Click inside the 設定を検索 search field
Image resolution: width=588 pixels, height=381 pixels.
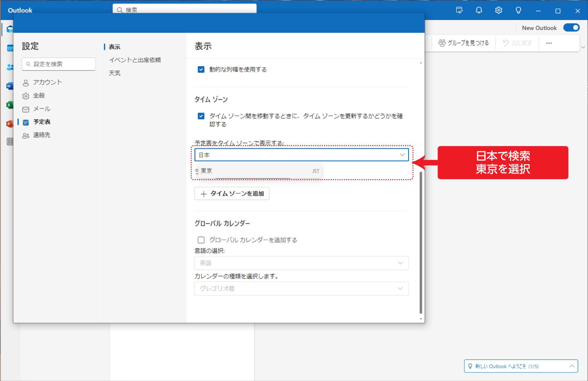(59, 64)
